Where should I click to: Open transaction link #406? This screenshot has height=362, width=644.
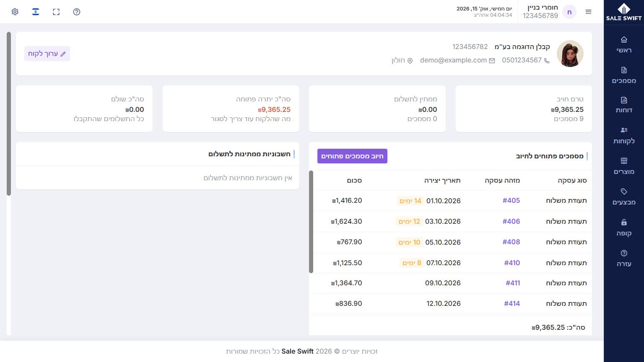511,221
